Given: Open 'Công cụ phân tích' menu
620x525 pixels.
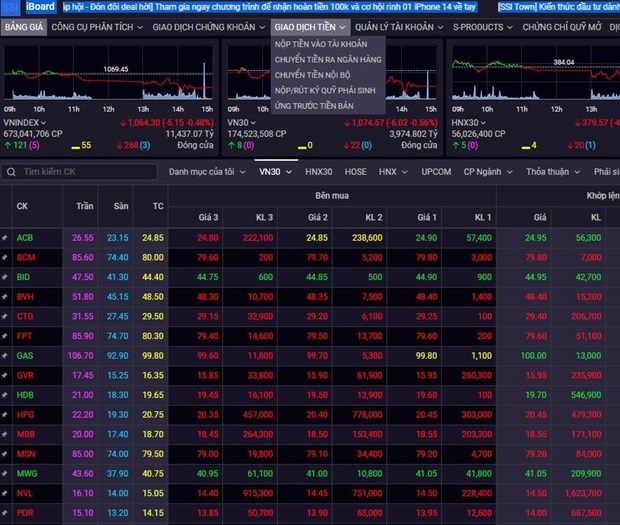Looking at the screenshot, I should [94, 27].
